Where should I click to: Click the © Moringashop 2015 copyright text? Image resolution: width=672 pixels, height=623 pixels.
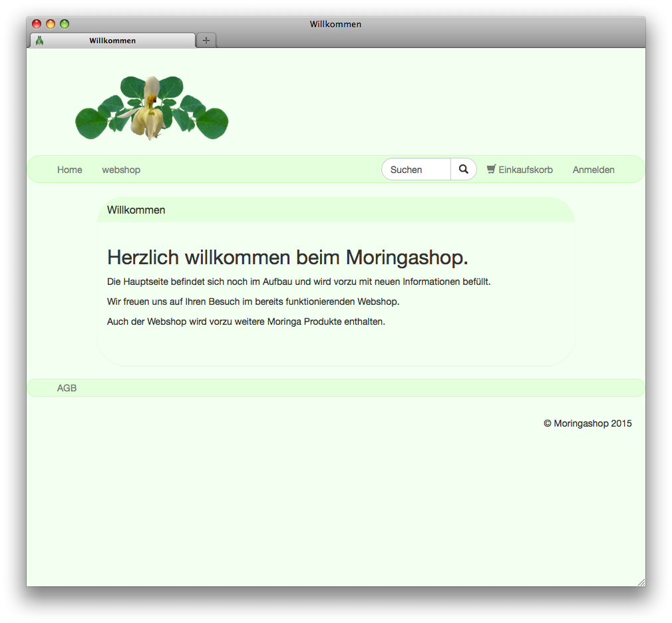click(x=588, y=423)
